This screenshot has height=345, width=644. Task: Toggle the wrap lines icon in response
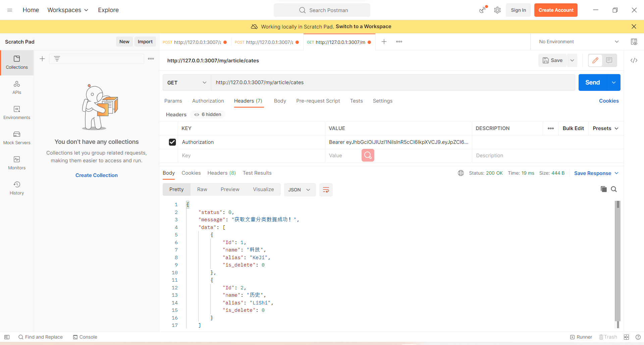coord(326,190)
